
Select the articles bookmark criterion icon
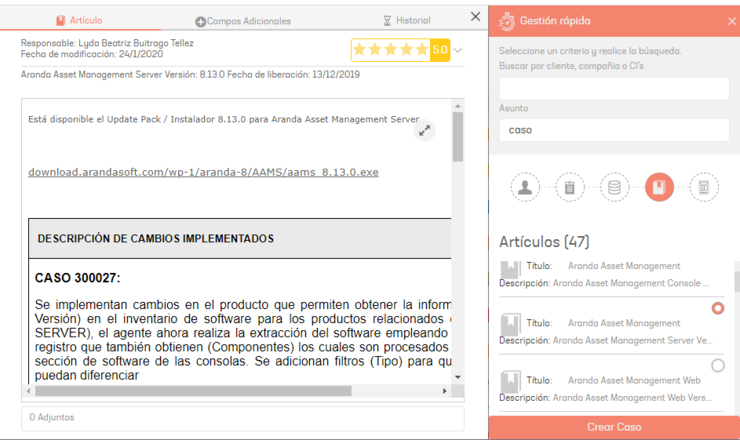pos(659,187)
